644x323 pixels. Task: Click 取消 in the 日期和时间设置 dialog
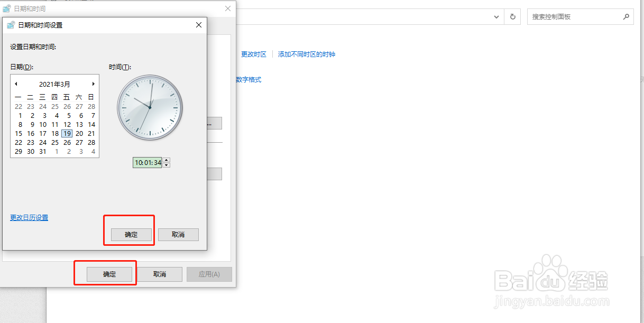(178, 235)
